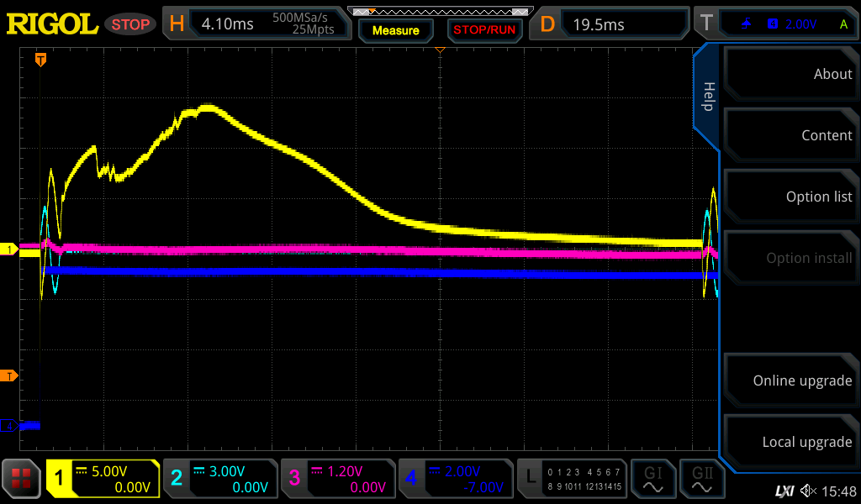Open signal generator GI
This screenshot has height=504, width=861.
coord(653,479)
